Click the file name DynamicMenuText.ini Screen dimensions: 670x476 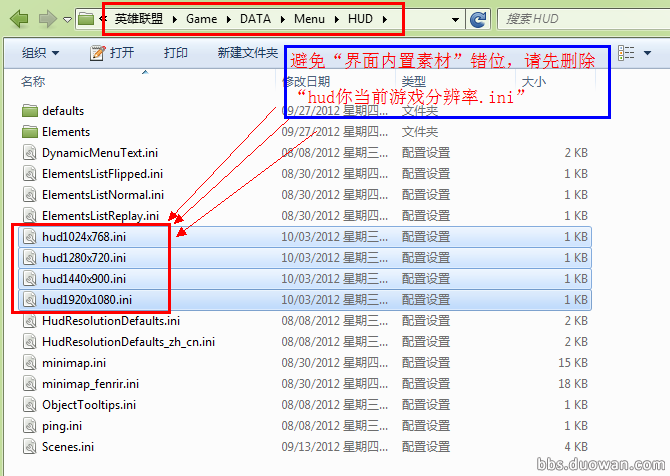click(100, 153)
